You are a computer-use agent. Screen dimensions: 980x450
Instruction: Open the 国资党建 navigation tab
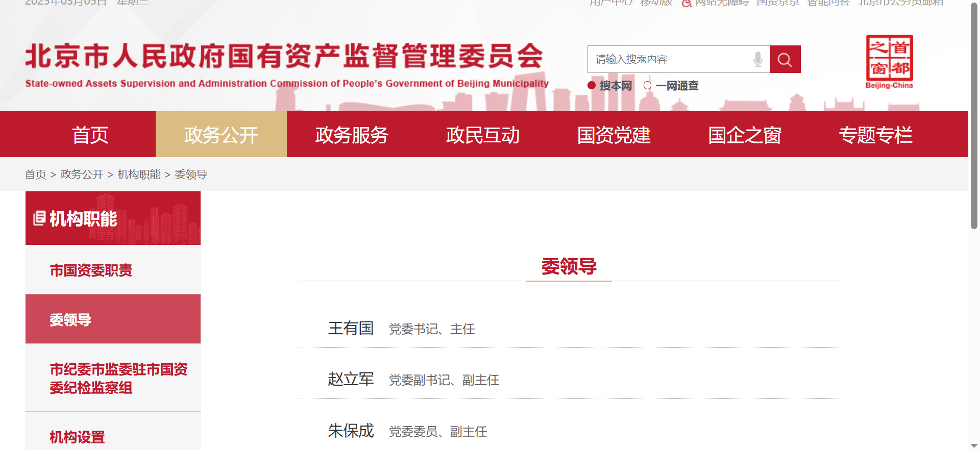click(614, 135)
